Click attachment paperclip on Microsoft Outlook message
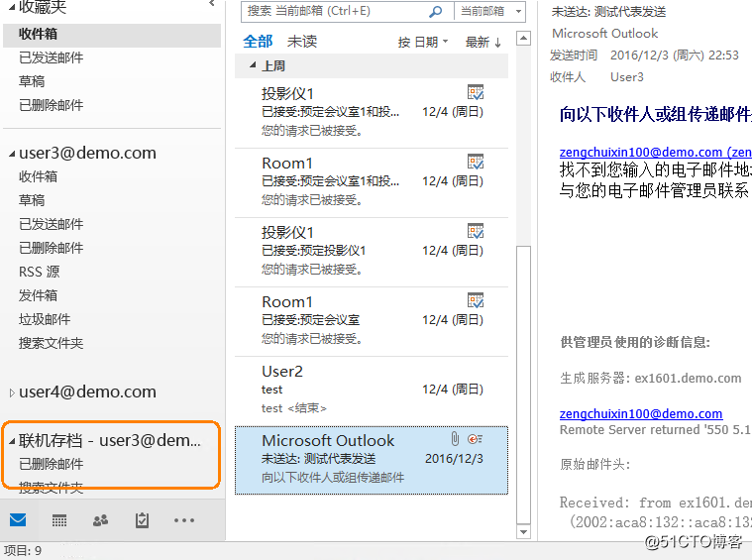 click(x=455, y=439)
